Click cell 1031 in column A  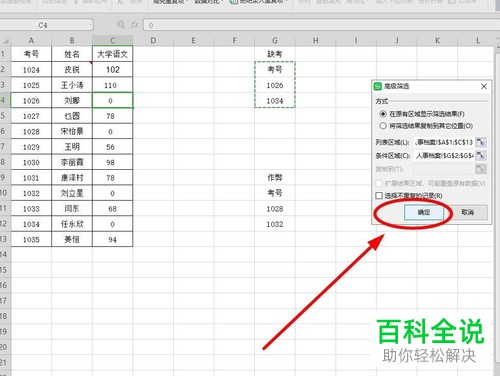pos(31,178)
